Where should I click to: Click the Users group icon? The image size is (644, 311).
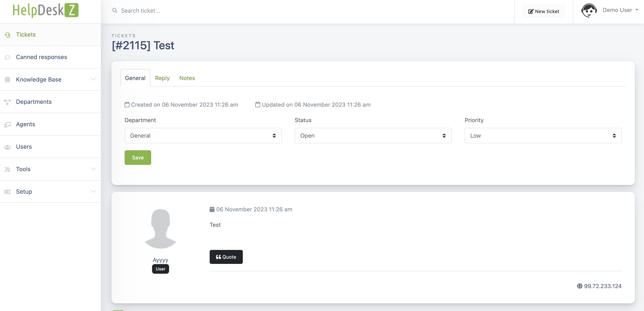tap(7, 147)
